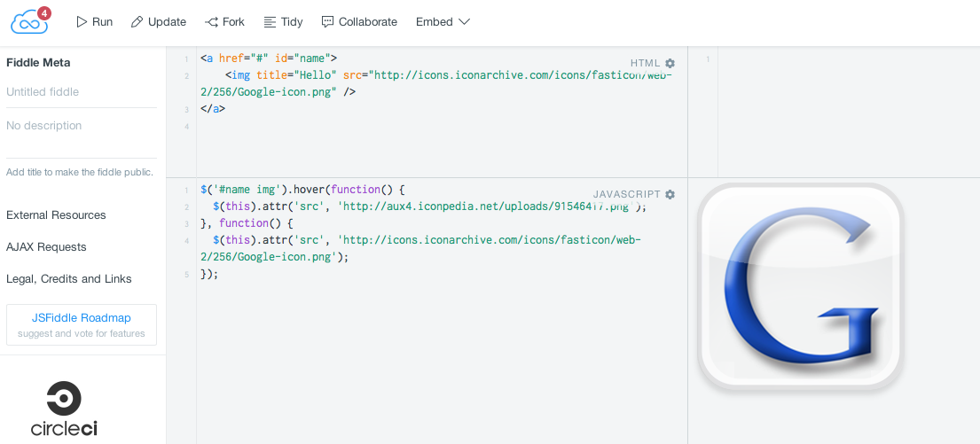
Task: Open the Collaborate option
Action: [x=359, y=22]
